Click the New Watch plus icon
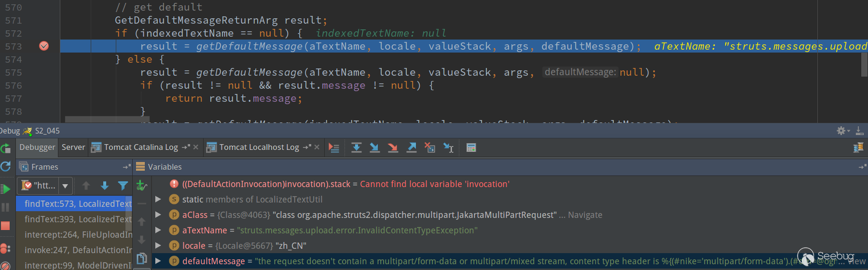Image resolution: width=868 pixels, height=270 pixels. point(141,185)
